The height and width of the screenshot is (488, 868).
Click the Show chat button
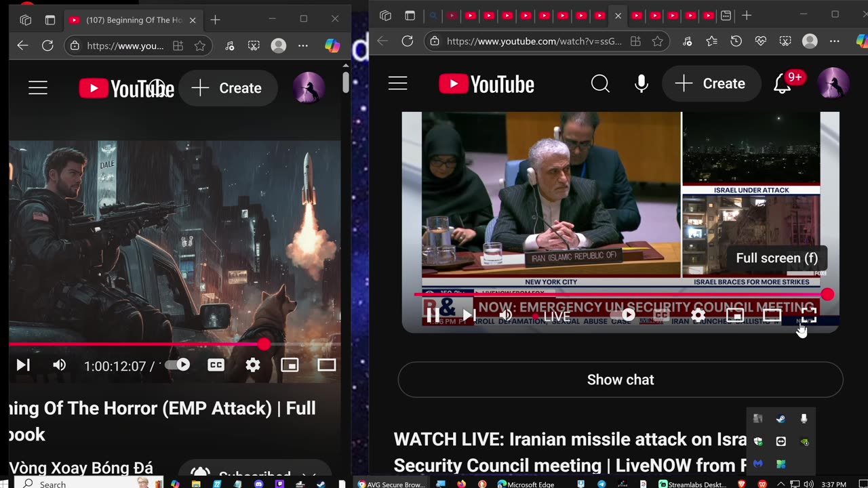(x=620, y=380)
